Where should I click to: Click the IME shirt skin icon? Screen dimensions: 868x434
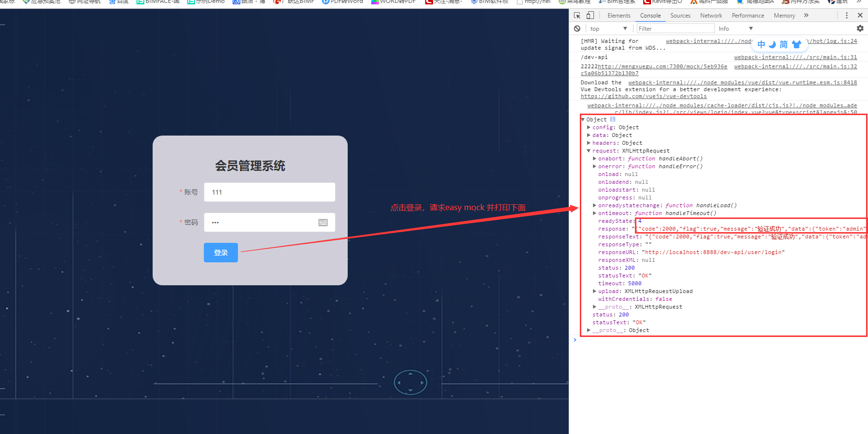(x=797, y=44)
